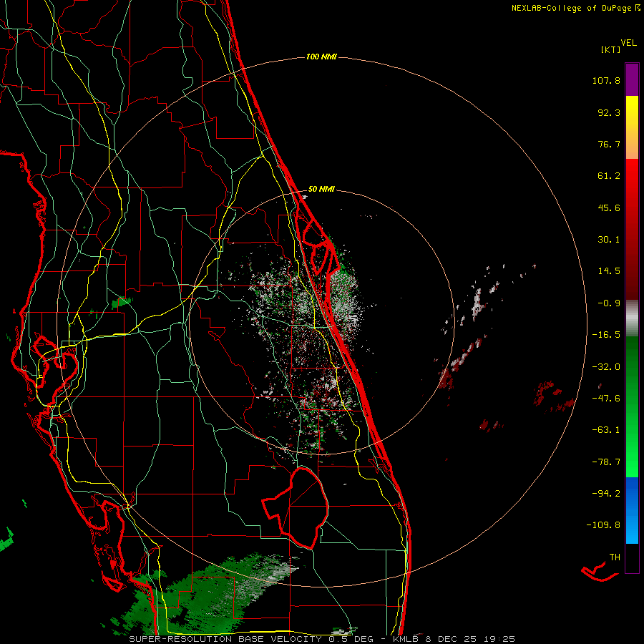The height and width of the screenshot is (644, 644).
Task: Select the -109.8 scale value
Action: [x=603, y=525]
